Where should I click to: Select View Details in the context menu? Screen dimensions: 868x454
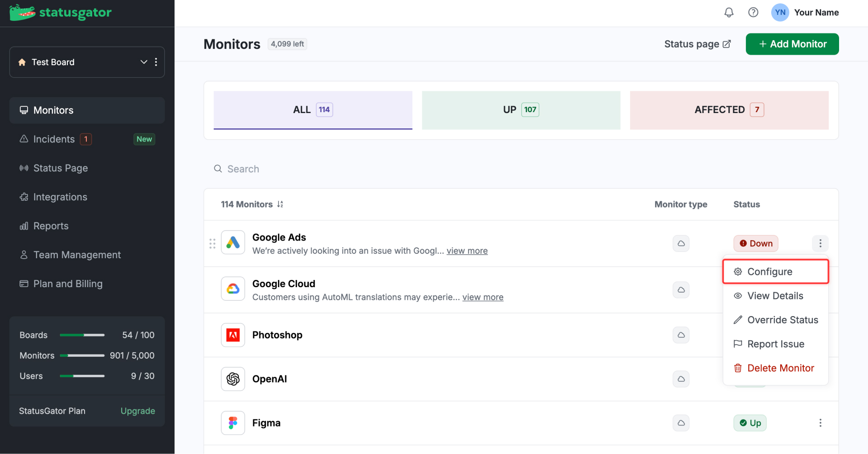775,296
